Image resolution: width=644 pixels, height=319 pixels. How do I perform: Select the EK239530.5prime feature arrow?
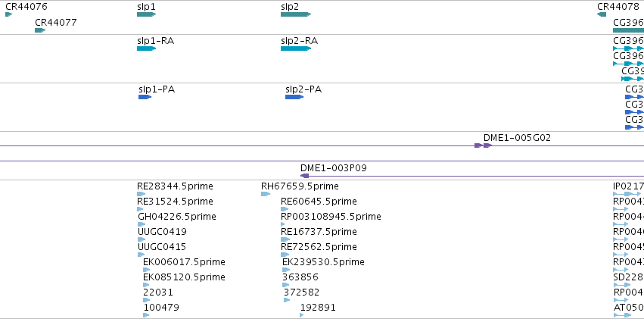[286, 270]
